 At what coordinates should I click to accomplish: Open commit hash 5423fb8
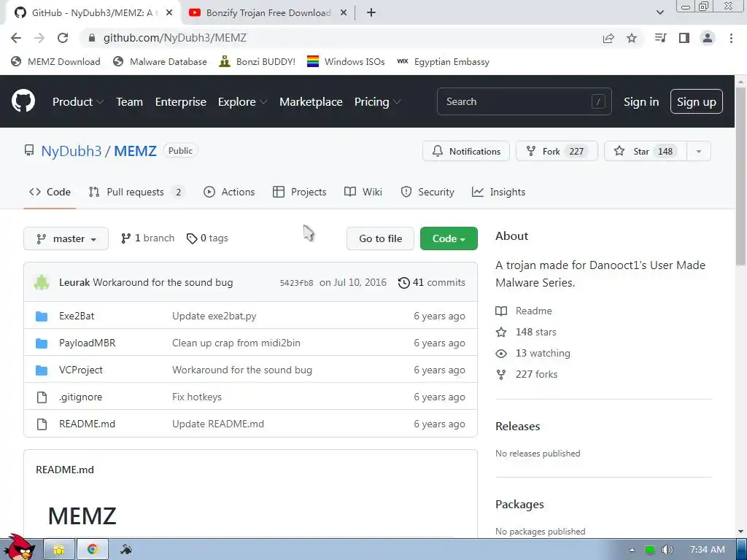296,283
